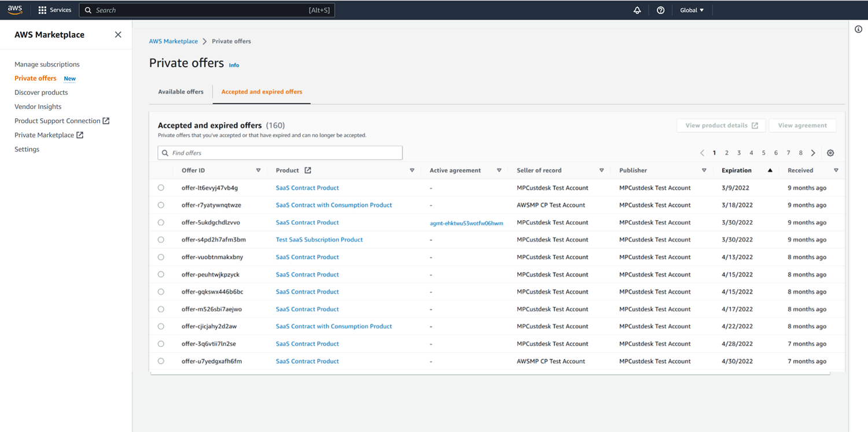The height and width of the screenshot is (432, 868).
Task: Click the top AWS Search bar
Action: coord(207,10)
